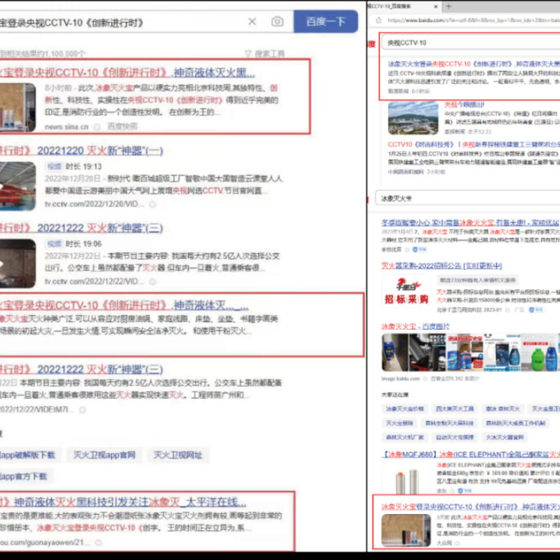Open 冰象灭火宝 - 百度图片 link
Viewport: 560px width, 560px height.
[x=415, y=326]
